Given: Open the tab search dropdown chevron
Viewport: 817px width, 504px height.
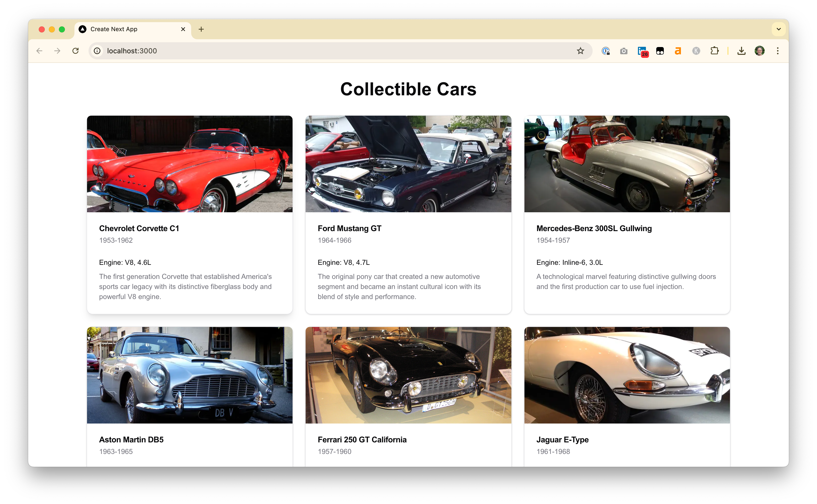Looking at the screenshot, I should point(779,29).
